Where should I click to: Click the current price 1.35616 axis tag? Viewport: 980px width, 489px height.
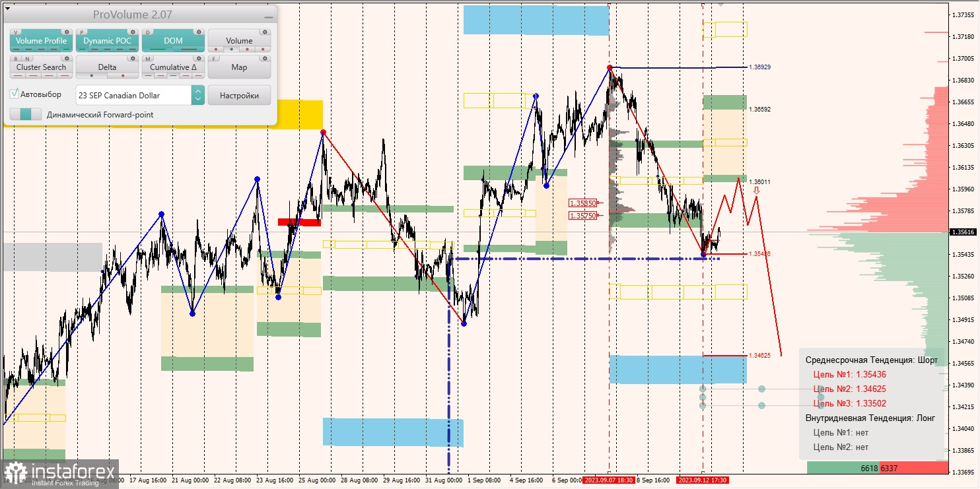[963, 232]
